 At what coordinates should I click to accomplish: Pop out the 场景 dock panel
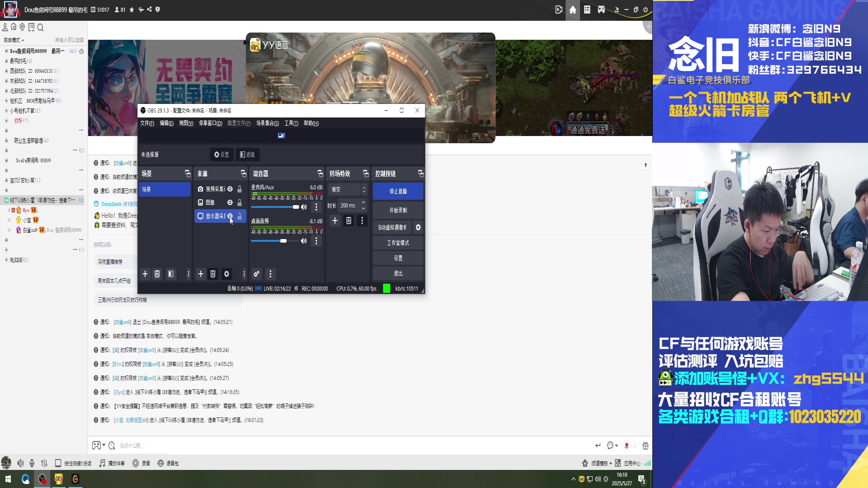tap(188, 174)
